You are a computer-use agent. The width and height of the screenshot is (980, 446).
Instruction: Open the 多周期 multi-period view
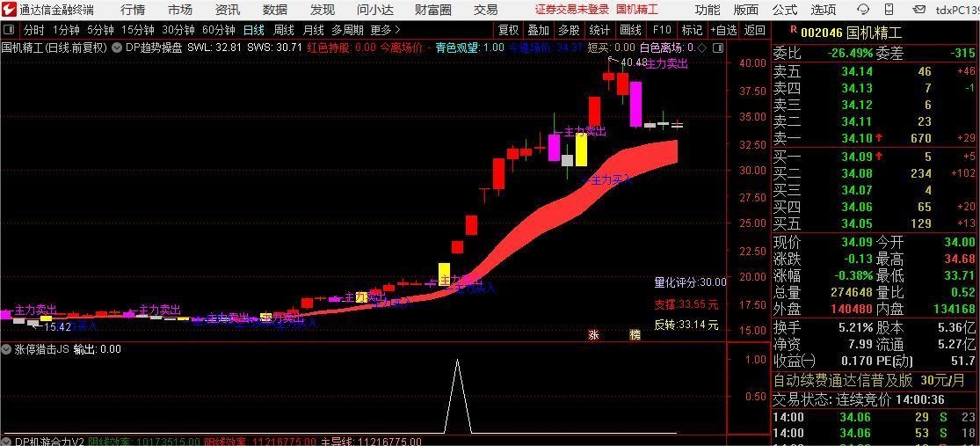click(x=347, y=29)
